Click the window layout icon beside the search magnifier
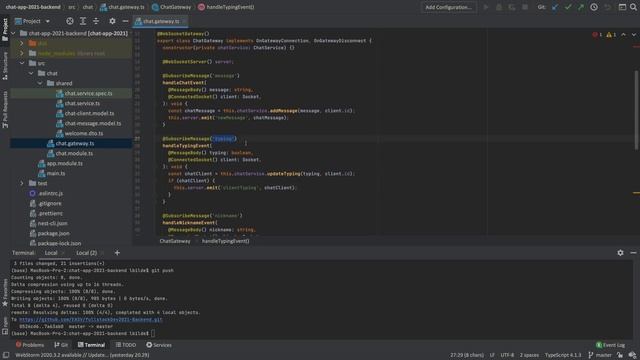640x360 pixels. tap(622, 7)
